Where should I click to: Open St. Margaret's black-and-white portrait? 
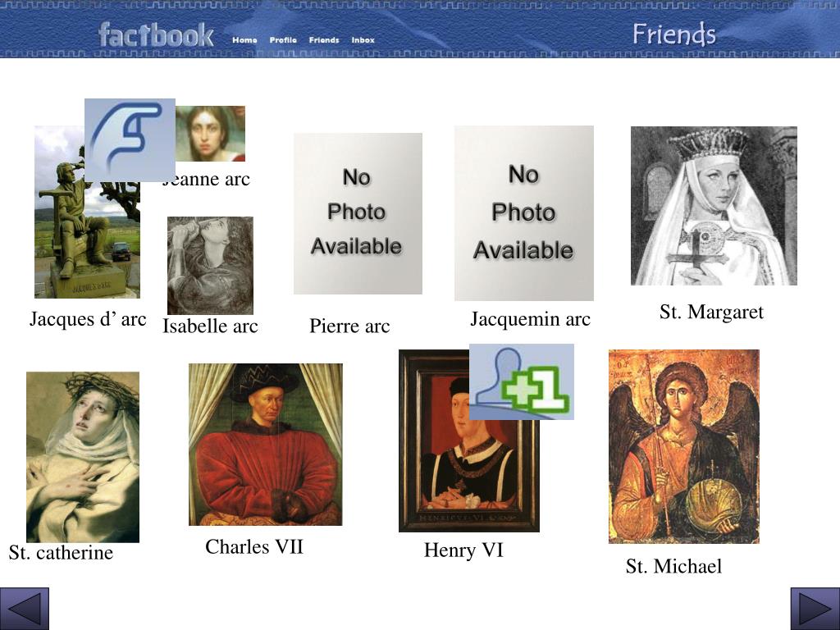[x=714, y=206]
